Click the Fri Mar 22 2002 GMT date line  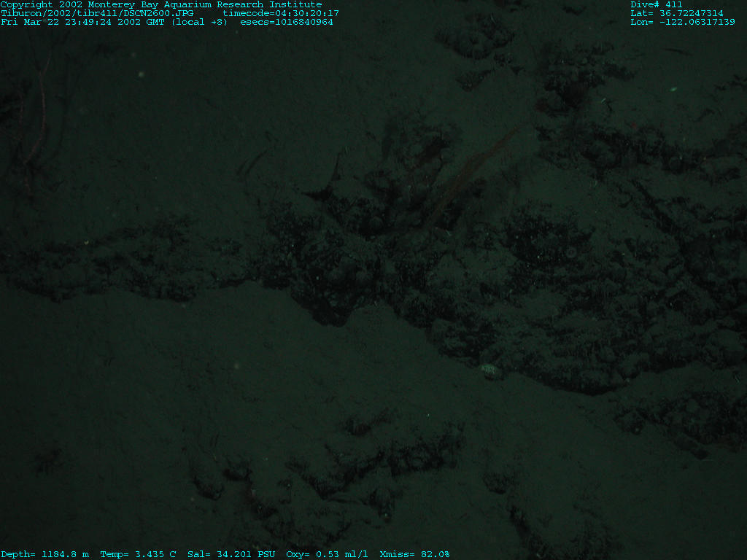coord(115,22)
